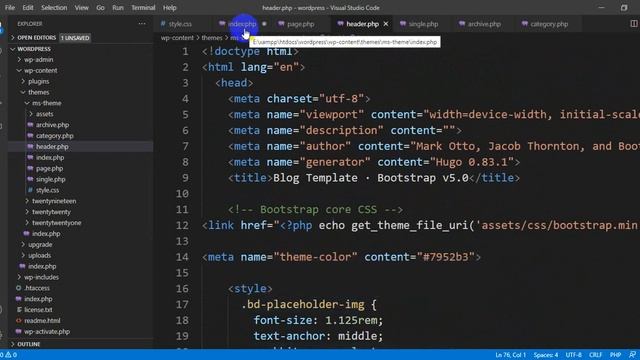The width and height of the screenshot is (640, 360).
Task: Open .htaccess file in tree
Action: point(37,288)
